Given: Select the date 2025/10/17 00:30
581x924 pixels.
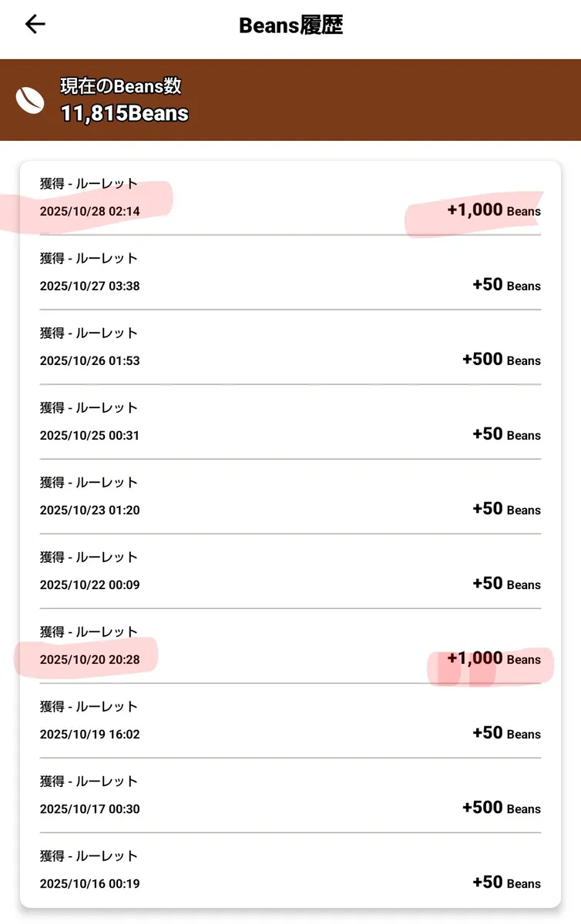Looking at the screenshot, I should coord(90,808).
